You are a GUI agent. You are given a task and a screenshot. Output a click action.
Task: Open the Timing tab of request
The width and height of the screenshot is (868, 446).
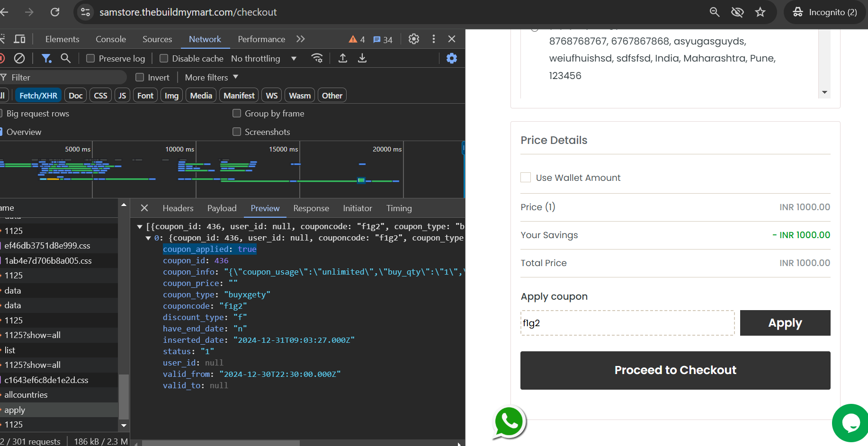pos(399,208)
